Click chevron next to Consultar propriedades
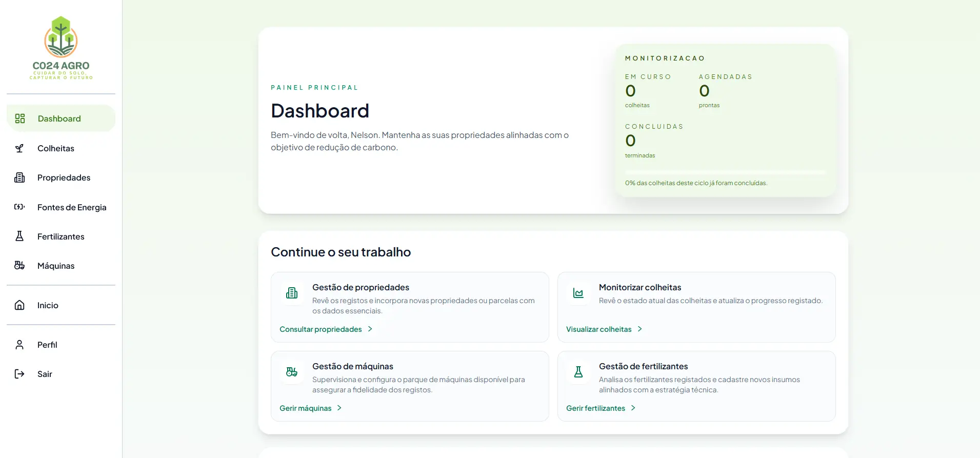Screen dimensions: 980x458 [370, 329]
